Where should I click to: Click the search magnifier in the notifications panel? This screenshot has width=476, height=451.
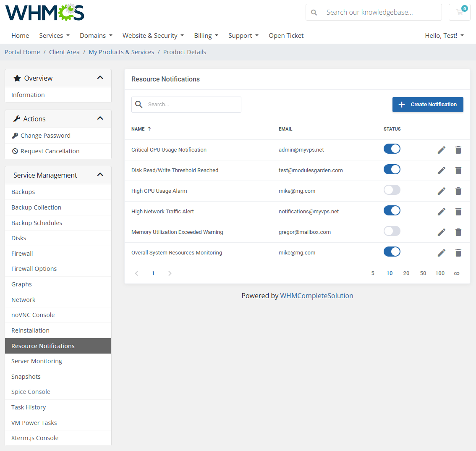139,104
